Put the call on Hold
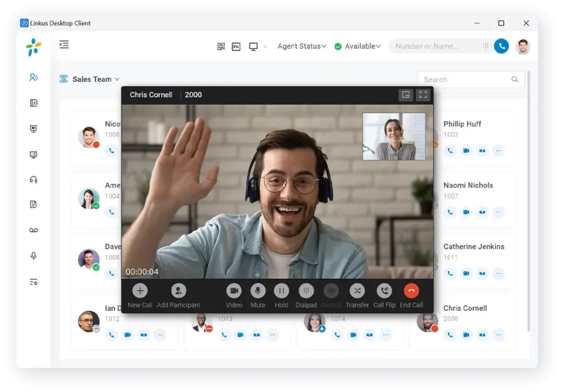 coord(281,291)
